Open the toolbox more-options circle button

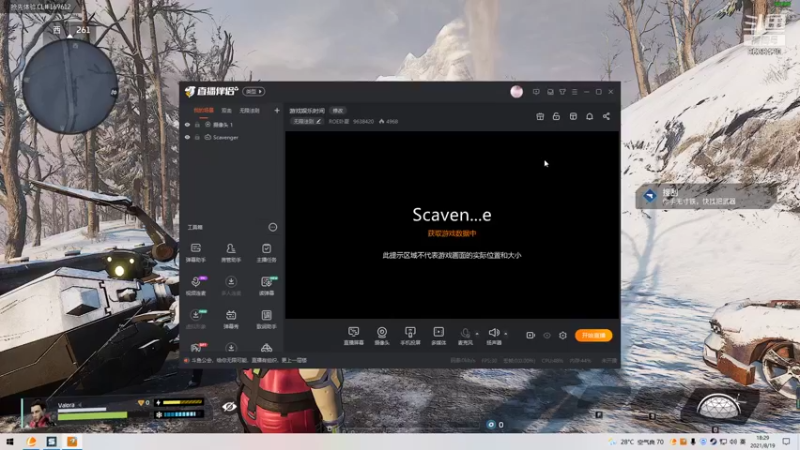click(x=272, y=227)
